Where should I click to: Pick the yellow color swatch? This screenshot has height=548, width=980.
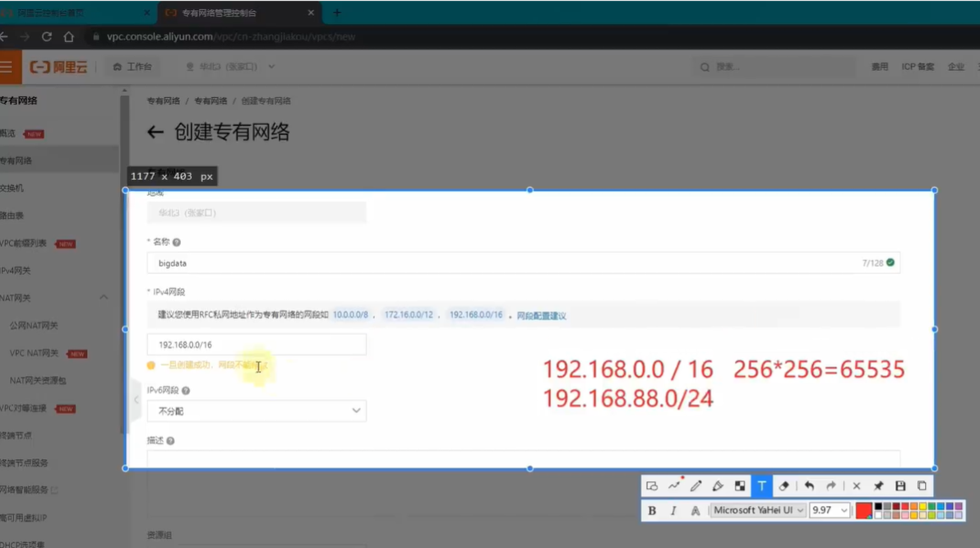tap(922, 507)
